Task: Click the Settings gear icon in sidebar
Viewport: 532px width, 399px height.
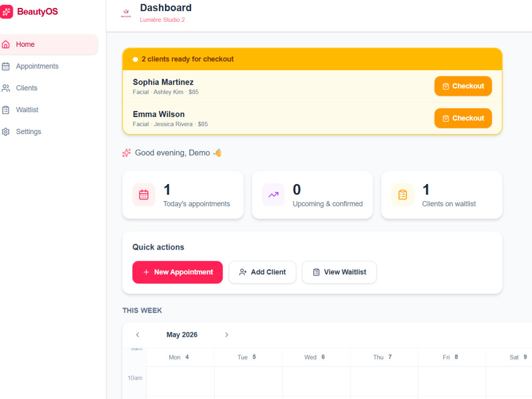Action: [x=6, y=131]
